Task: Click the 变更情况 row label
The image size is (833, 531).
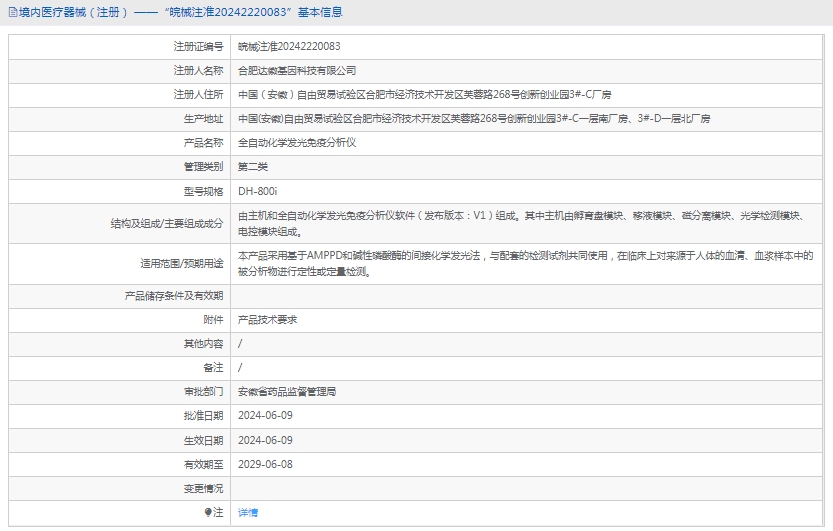Action: coord(203,488)
